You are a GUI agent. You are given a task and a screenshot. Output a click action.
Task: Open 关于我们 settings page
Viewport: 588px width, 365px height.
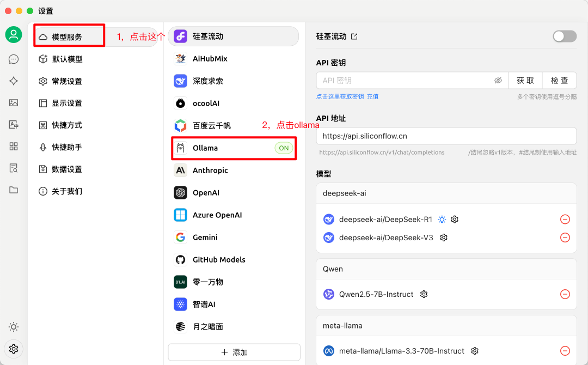96,191
